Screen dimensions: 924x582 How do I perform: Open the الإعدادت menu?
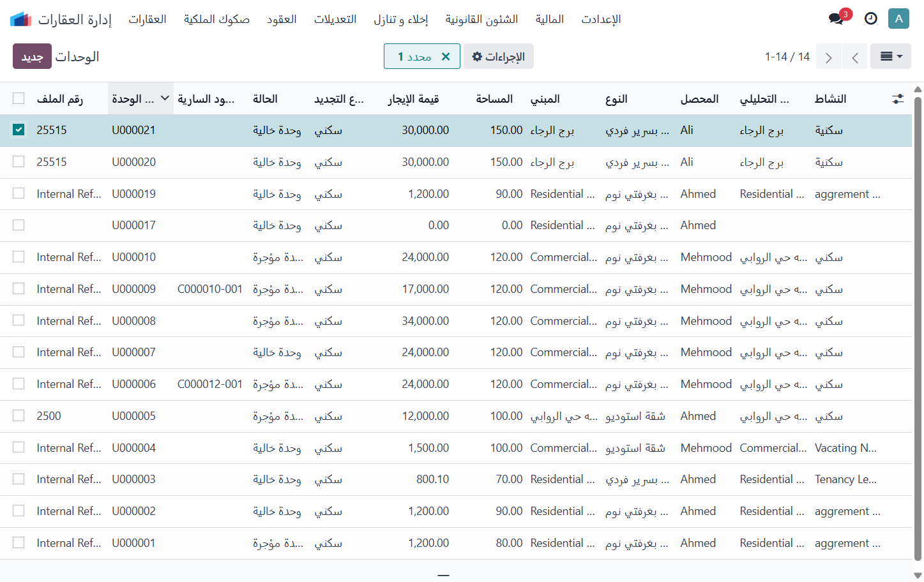(x=601, y=19)
